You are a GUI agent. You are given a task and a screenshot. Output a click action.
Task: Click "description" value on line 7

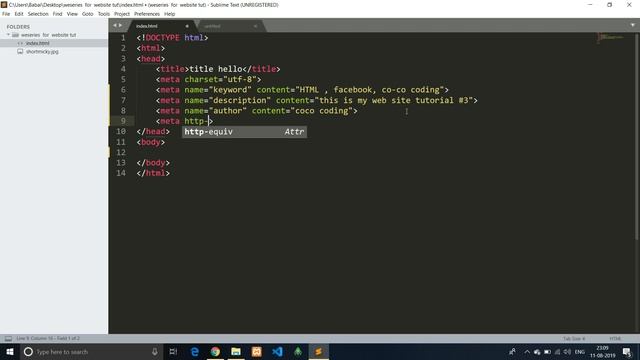click(x=240, y=100)
